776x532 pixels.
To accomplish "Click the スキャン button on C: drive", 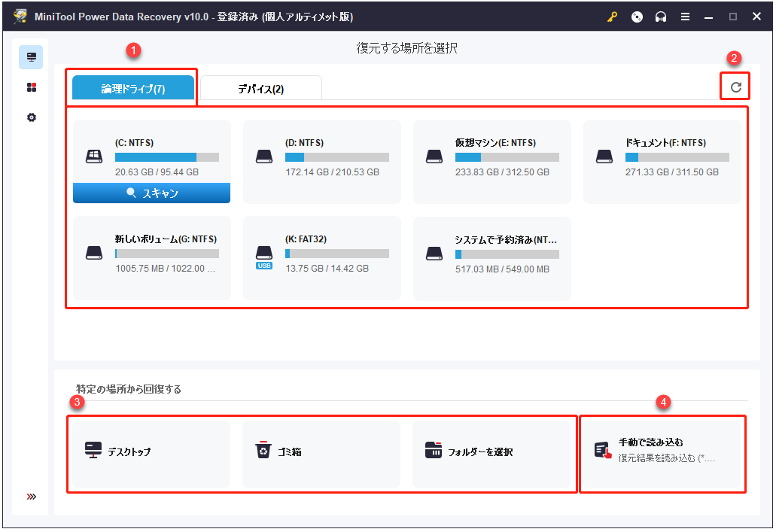I will pyautogui.click(x=151, y=193).
